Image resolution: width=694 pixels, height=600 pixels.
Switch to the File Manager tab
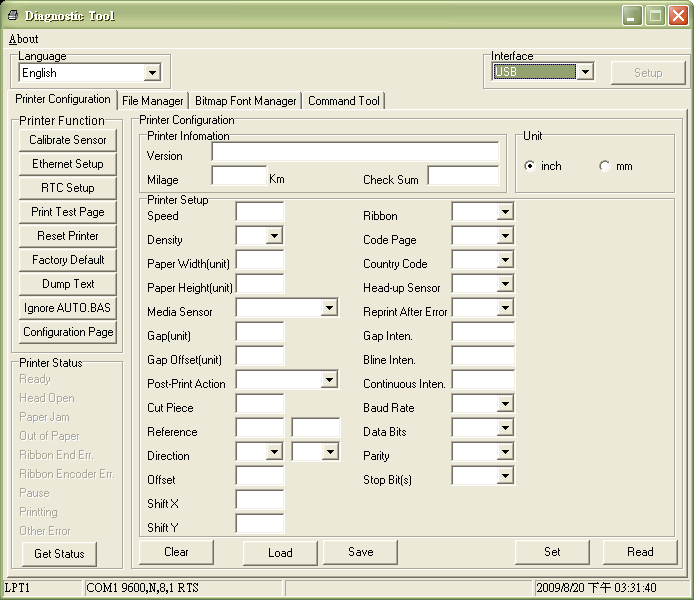[x=153, y=101]
